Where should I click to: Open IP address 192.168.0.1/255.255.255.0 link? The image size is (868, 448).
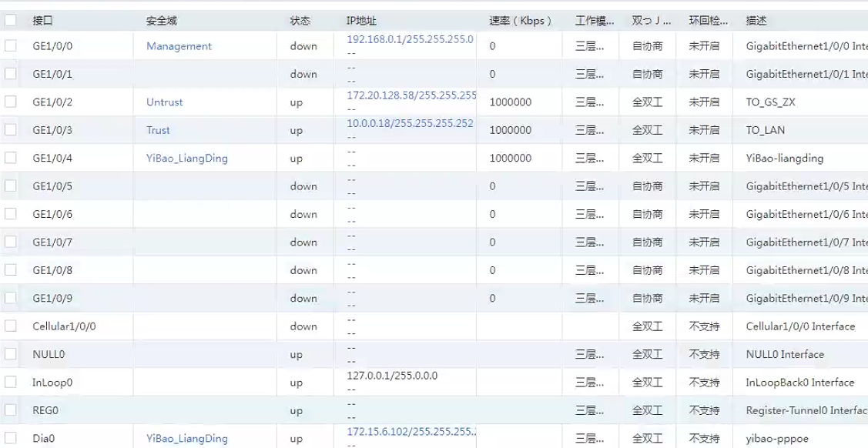click(x=411, y=39)
